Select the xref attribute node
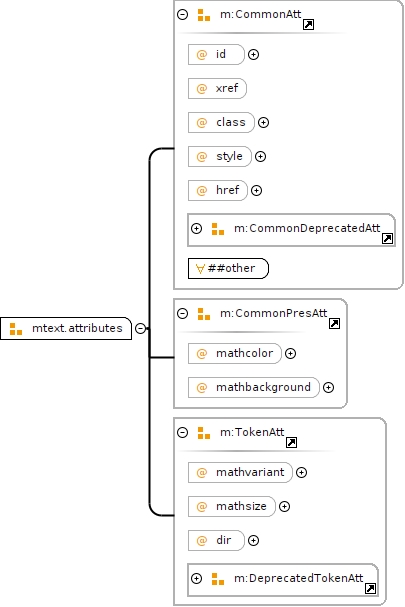This screenshot has width=405, height=607. pos(217,88)
